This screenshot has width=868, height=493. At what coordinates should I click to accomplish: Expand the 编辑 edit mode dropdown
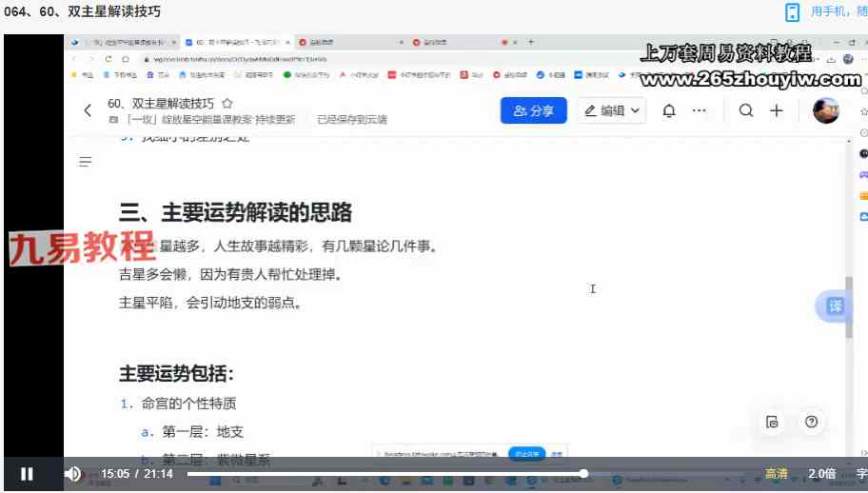click(x=613, y=110)
